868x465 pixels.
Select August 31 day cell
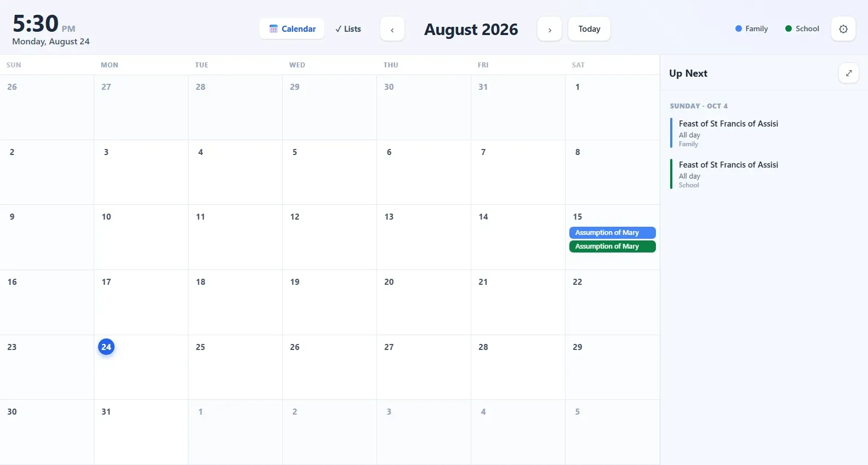pyautogui.click(x=141, y=432)
